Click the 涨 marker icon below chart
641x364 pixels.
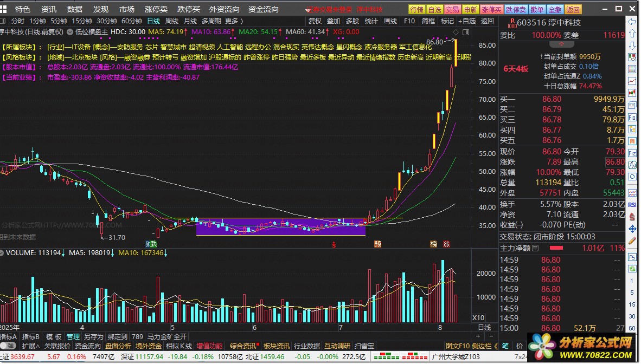click(x=446, y=244)
